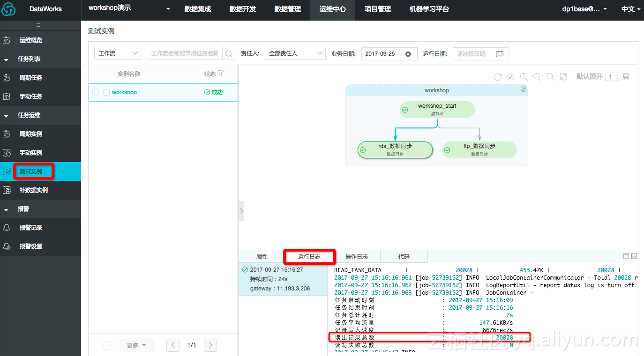Click the 报警记录 bell icon

click(x=7, y=228)
